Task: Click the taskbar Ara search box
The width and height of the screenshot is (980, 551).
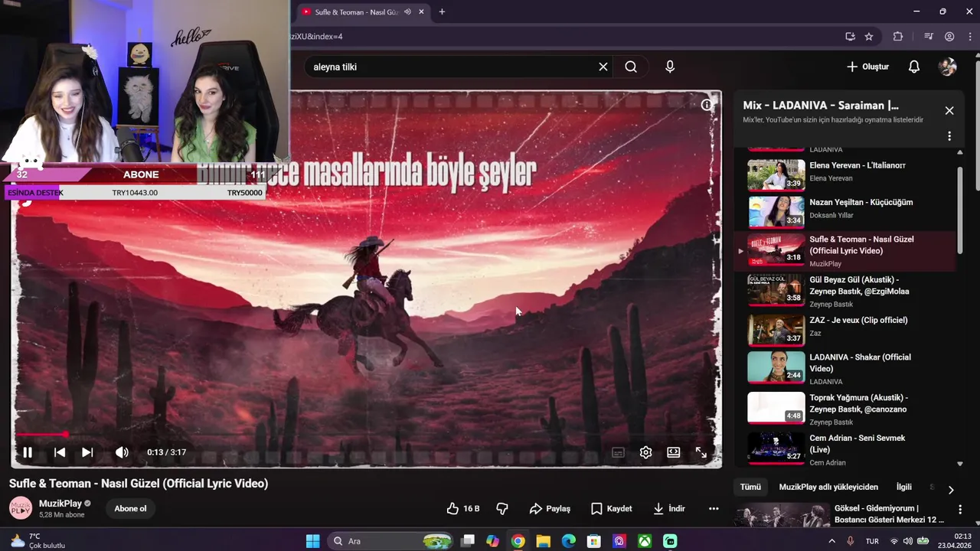Action: coord(390,541)
